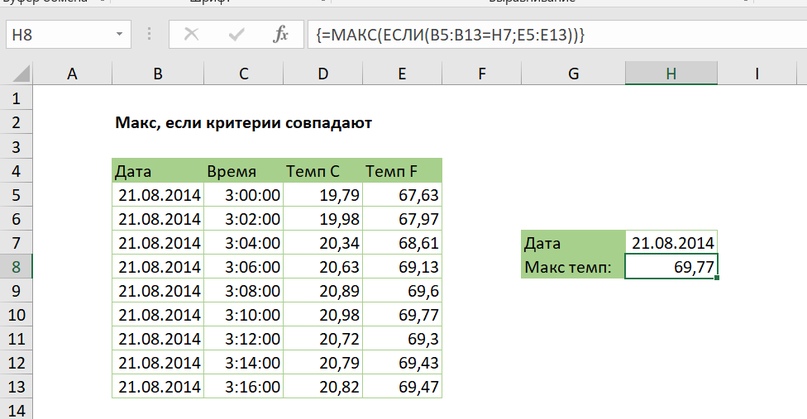Select the time cell 3:12:00
This screenshot has width=807, height=419.
pyautogui.click(x=243, y=339)
